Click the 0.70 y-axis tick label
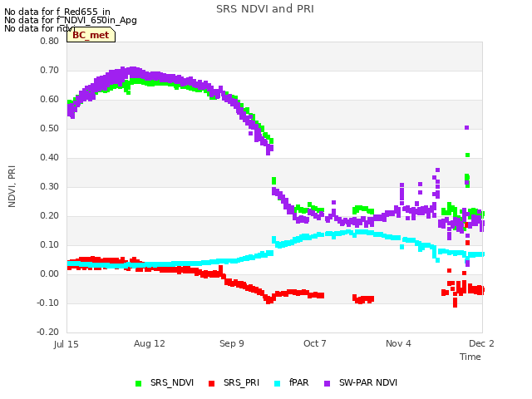The height and width of the screenshot is (399, 532). (x=50, y=70)
